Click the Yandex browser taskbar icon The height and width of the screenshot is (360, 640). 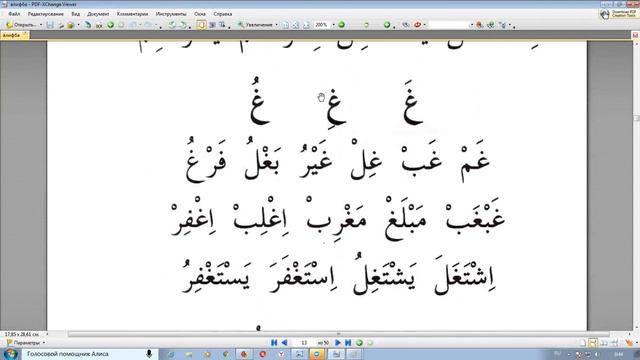tap(281, 354)
